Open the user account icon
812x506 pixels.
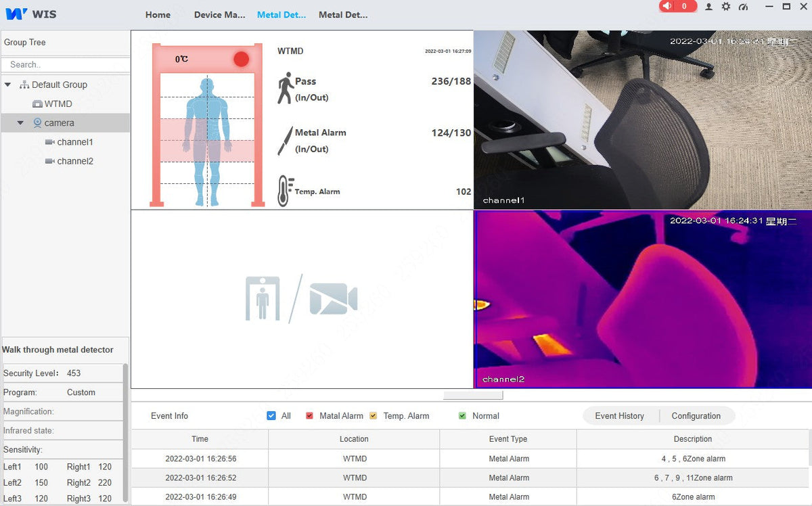pos(708,7)
